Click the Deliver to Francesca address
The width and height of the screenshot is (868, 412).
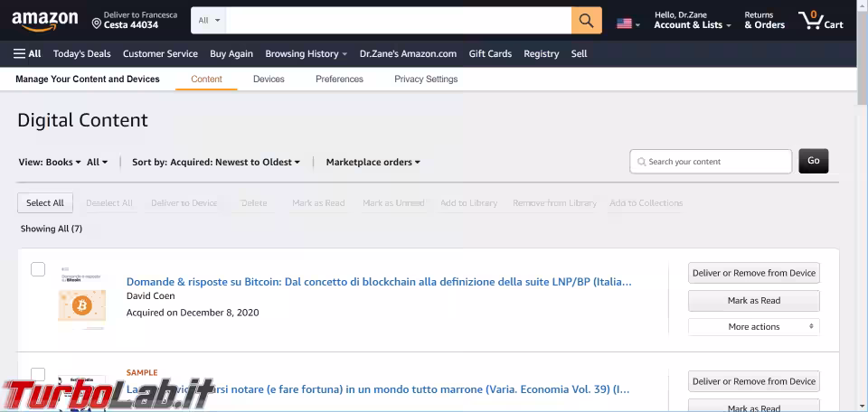click(x=135, y=20)
